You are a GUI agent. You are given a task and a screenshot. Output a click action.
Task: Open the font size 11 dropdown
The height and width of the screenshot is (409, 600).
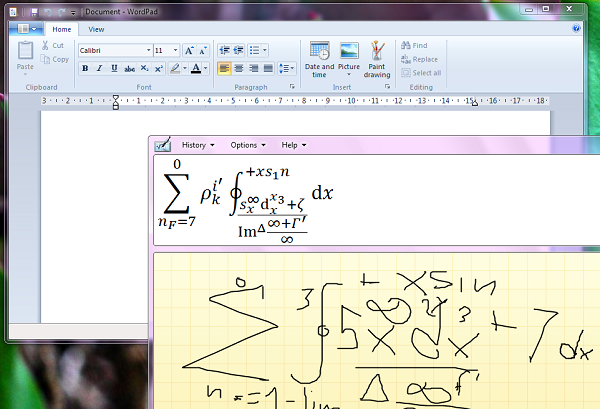tap(176, 50)
